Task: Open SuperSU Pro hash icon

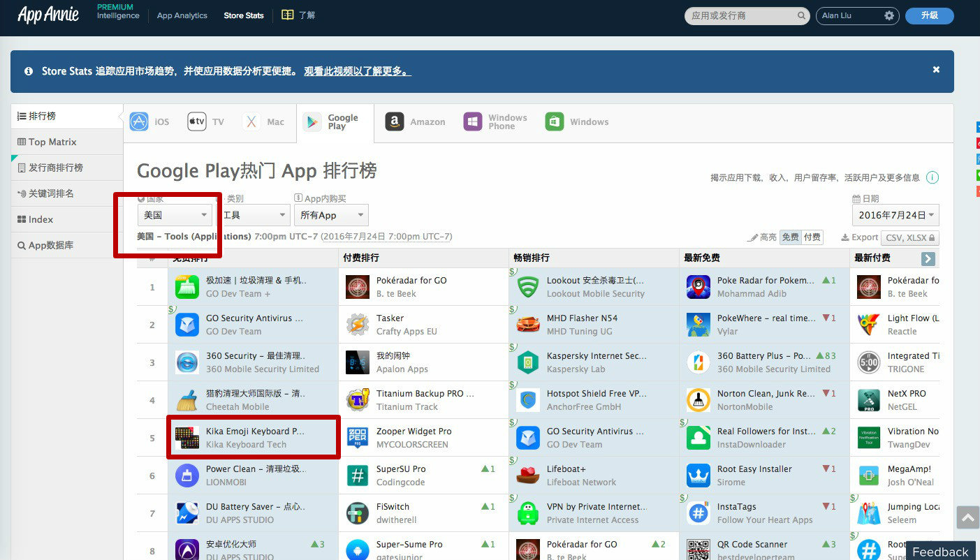Action: 358,476
